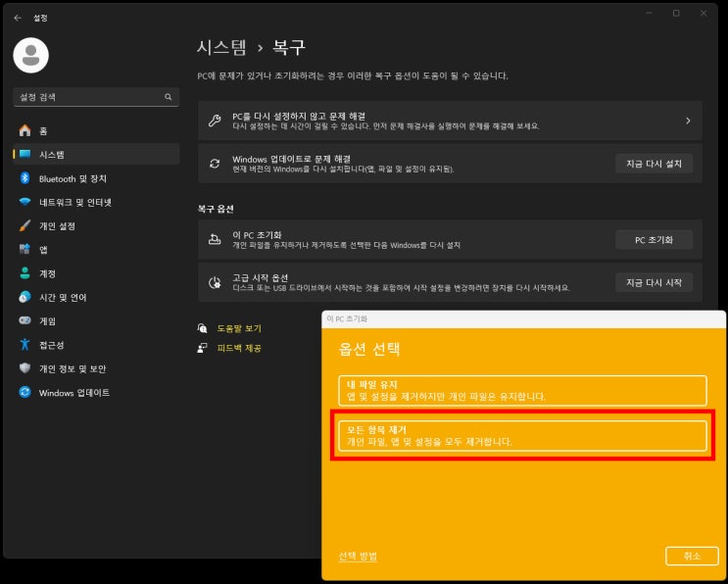Click the 설정 검색 search field
Screen dimensions: 728x584
click(x=96, y=97)
